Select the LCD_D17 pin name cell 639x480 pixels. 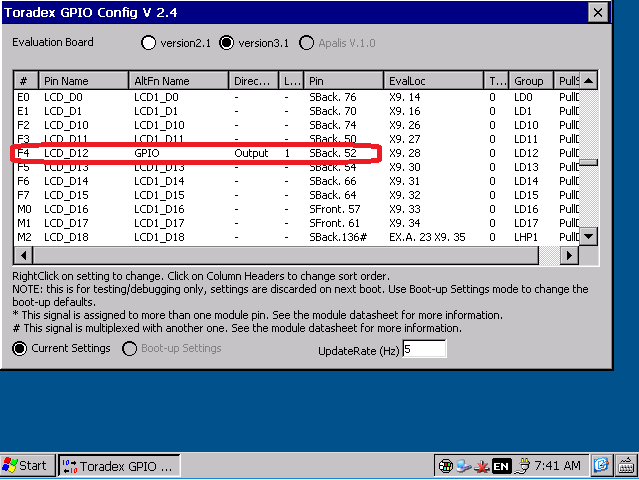(66, 223)
